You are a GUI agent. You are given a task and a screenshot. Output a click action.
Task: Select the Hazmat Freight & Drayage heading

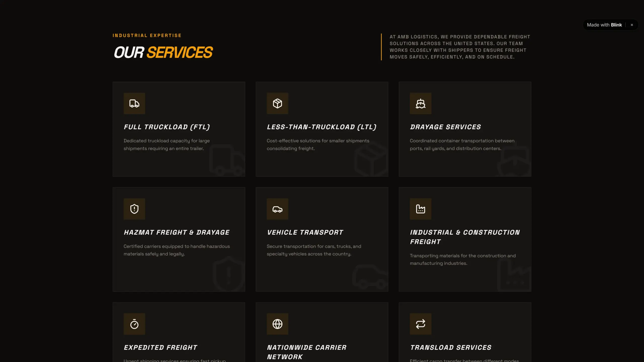coord(177,233)
